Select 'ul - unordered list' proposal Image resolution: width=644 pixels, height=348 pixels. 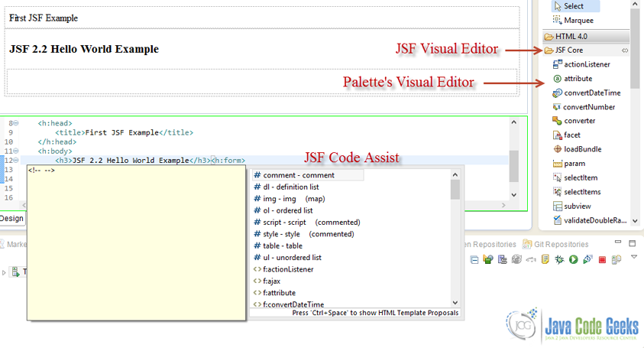pos(287,258)
